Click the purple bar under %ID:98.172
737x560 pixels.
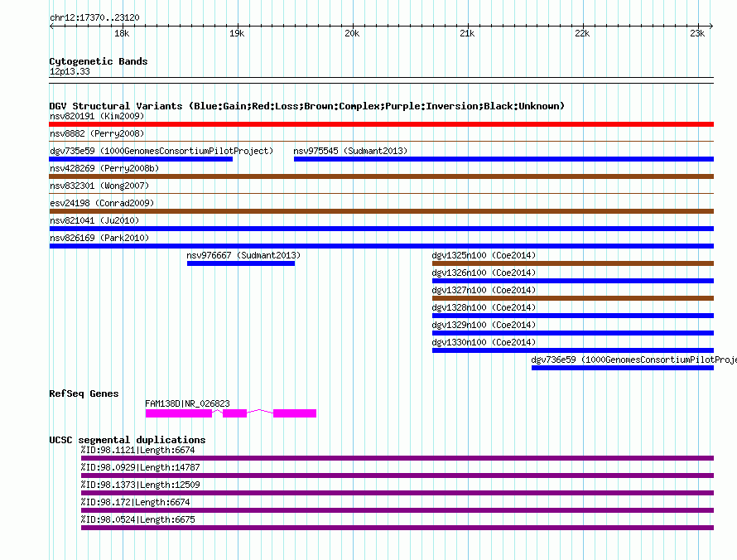click(x=397, y=510)
